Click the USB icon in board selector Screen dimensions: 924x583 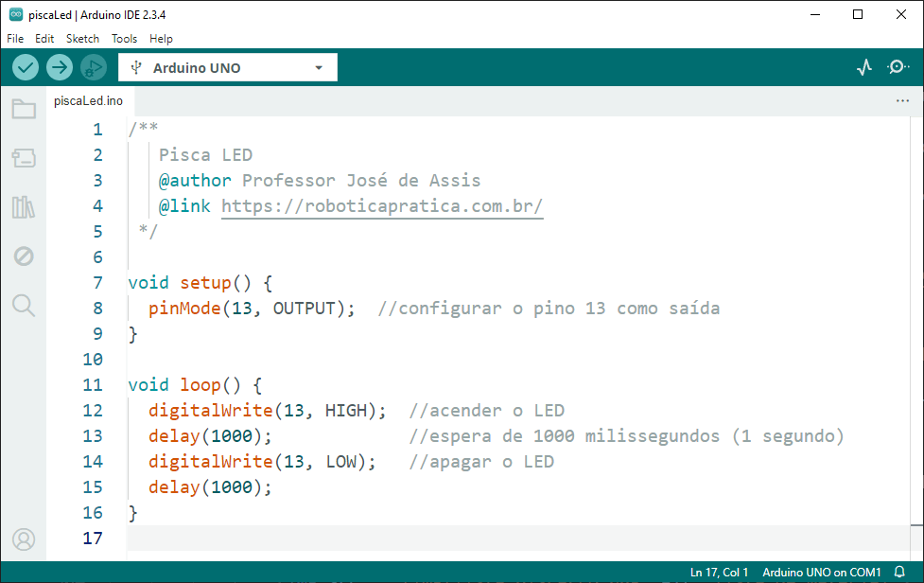click(136, 67)
